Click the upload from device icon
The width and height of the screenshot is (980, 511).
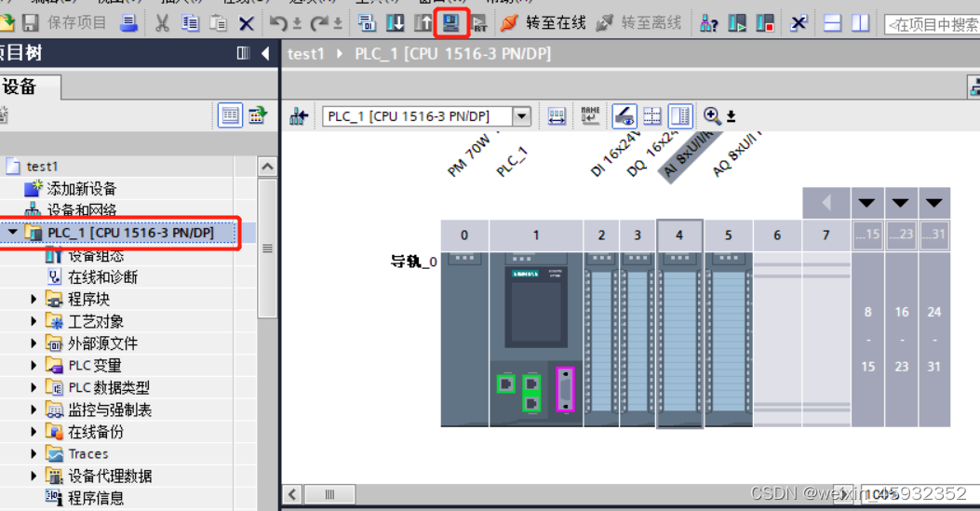[x=423, y=23]
